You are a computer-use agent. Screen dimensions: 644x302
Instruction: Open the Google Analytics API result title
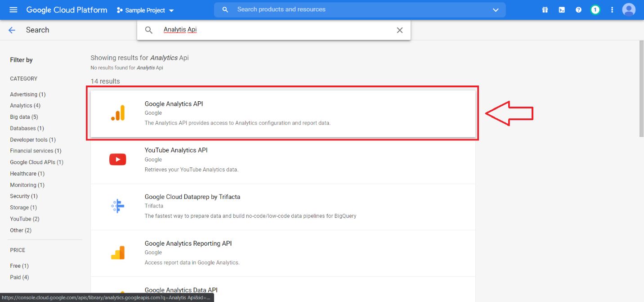click(x=174, y=104)
